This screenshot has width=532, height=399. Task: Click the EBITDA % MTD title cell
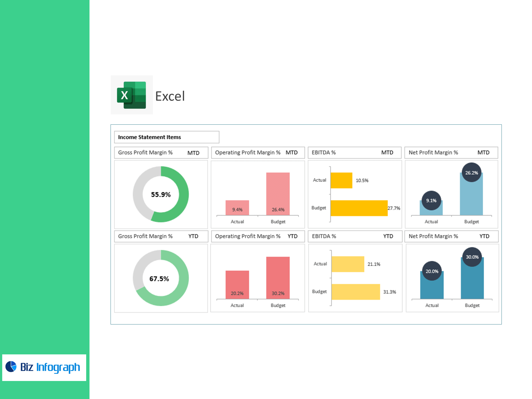pyautogui.click(x=354, y=153)
